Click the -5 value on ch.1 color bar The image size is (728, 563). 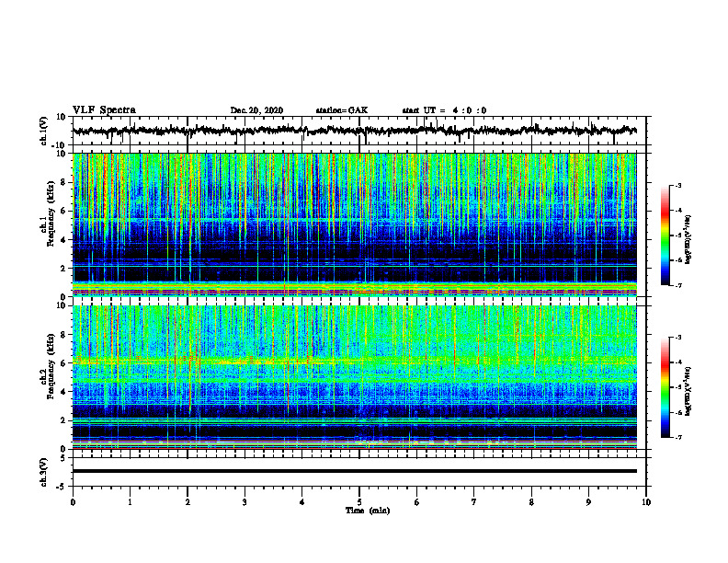(x=677, y=236)
